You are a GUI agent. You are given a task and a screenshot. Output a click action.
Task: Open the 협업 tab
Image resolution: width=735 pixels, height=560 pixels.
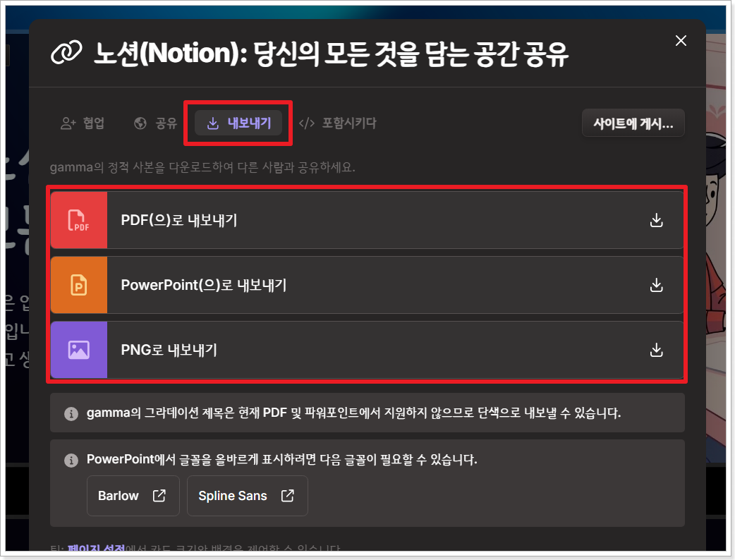(83, 123)
